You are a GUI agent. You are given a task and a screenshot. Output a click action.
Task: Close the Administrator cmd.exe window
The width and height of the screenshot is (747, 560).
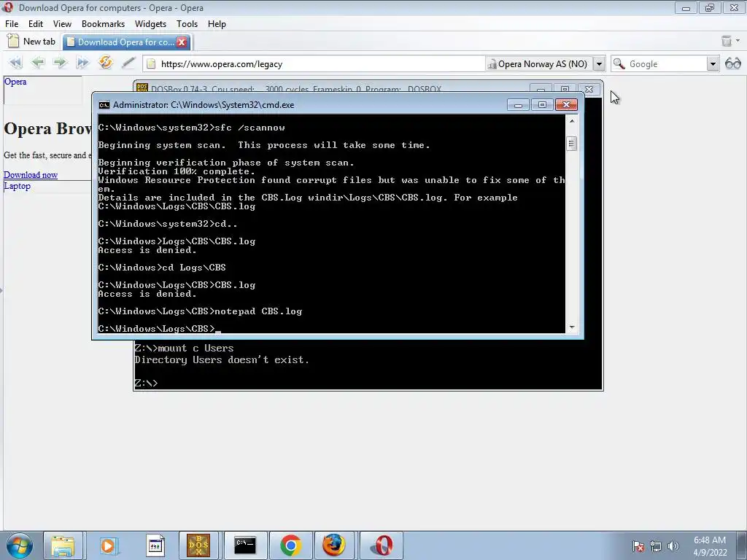pyautogui.click(x=566, y=105)
